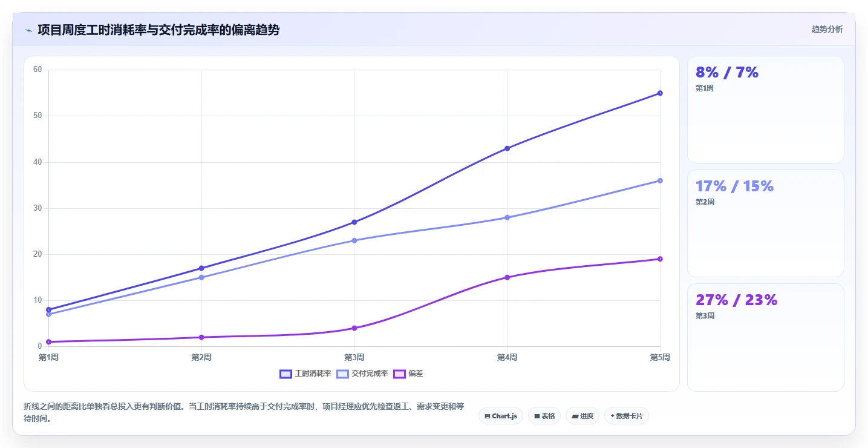The image size is (868, 448).
Task: Click the 60 y-axis tick label
Action: point(38,70)
